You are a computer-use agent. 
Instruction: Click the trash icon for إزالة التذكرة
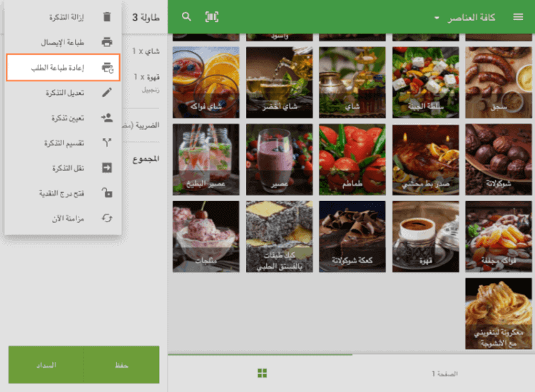pos(107,17)
